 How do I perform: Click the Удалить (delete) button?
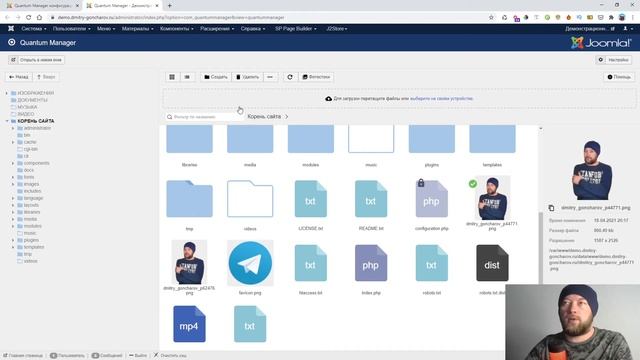[x=247, y=77]
